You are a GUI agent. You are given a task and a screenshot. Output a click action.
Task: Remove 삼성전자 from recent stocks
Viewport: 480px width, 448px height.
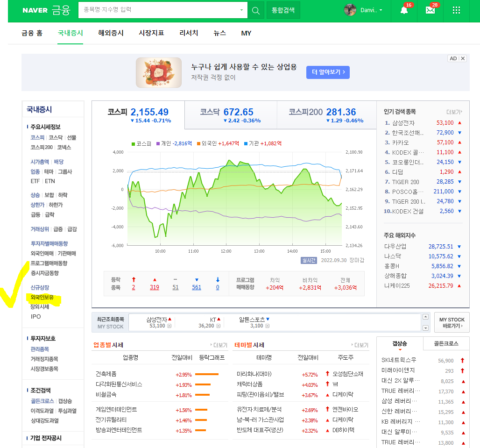click(169, 326)
